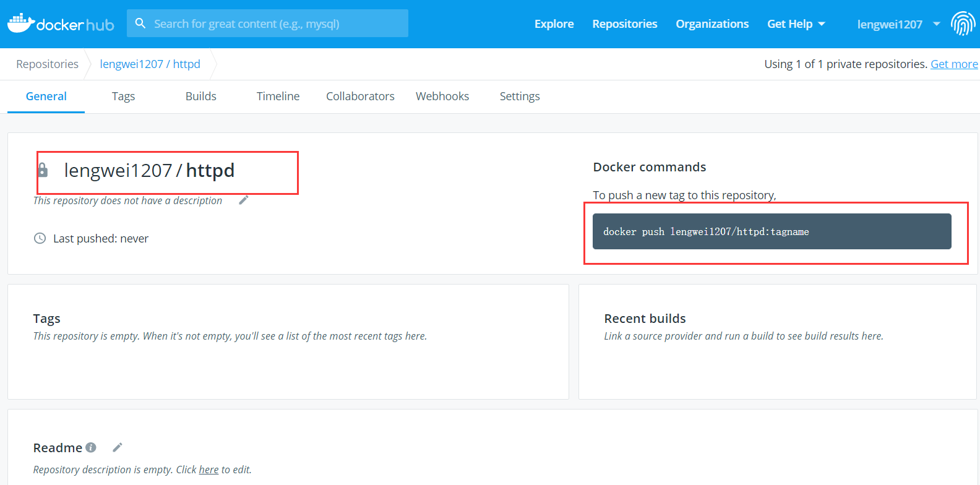
Task: Click 'Link a source provider' builds hint text
Action: click(x=744, y=336)
